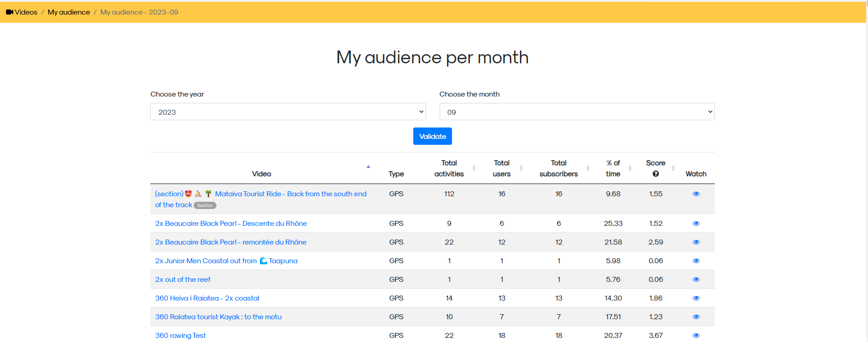Sort by Total activities column
The width and height of the screenshot is (868, 342).
click(x=449, y=168)
